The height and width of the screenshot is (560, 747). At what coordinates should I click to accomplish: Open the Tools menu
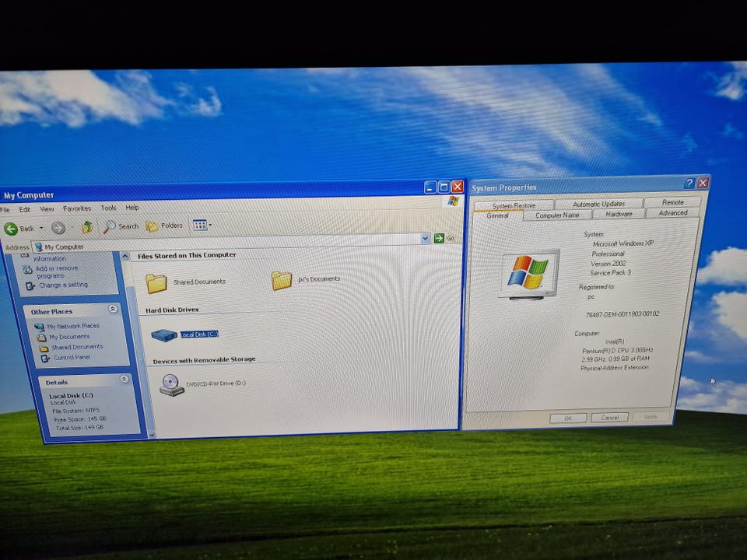[109, 208]
